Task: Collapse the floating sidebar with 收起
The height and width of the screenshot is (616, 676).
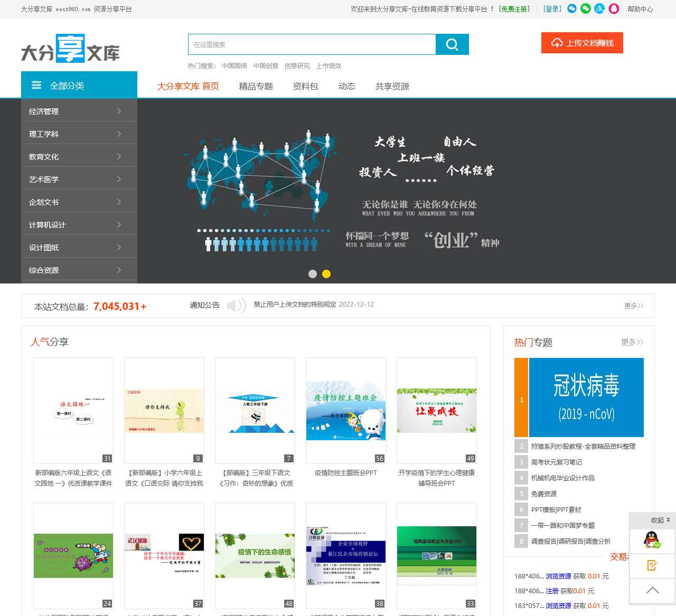Action: pos(660,520)
